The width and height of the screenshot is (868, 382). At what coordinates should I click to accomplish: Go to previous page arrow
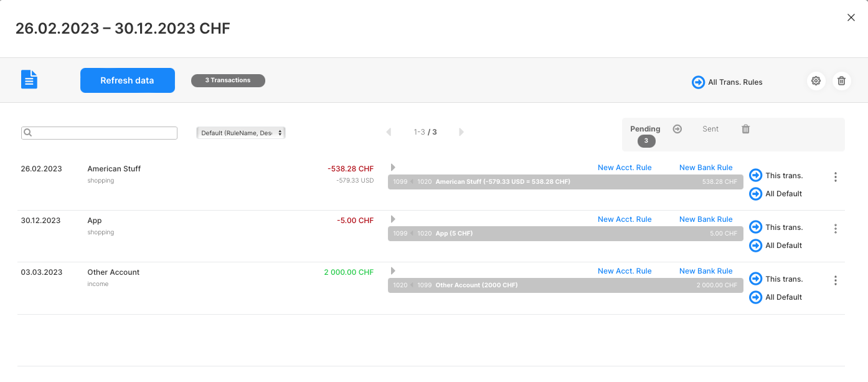(x=389, y=132)
